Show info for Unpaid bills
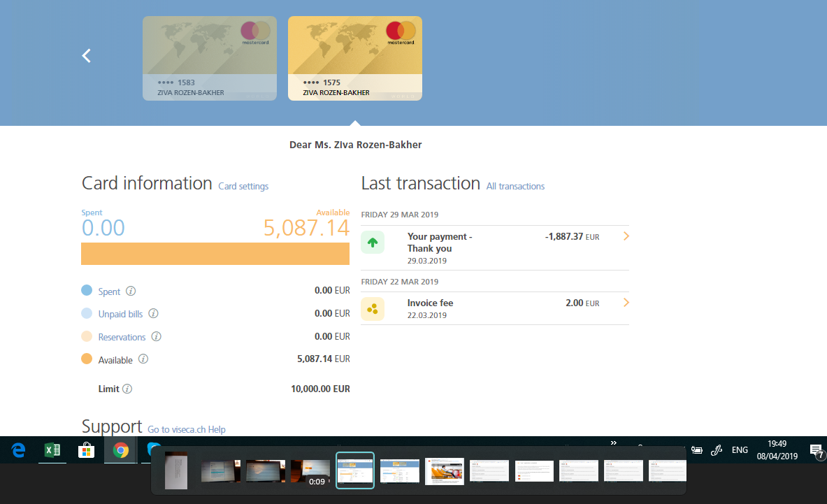The image size is (827, 504). point(154,314)
